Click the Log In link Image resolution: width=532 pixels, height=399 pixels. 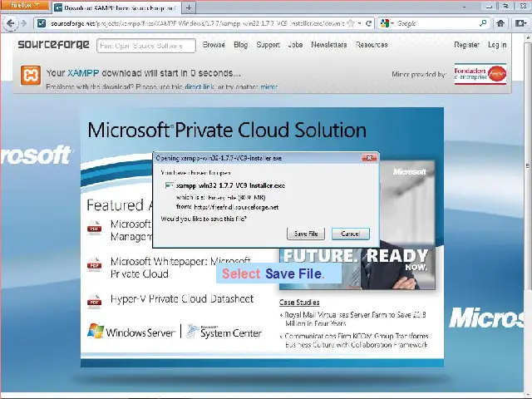[497, 45]
